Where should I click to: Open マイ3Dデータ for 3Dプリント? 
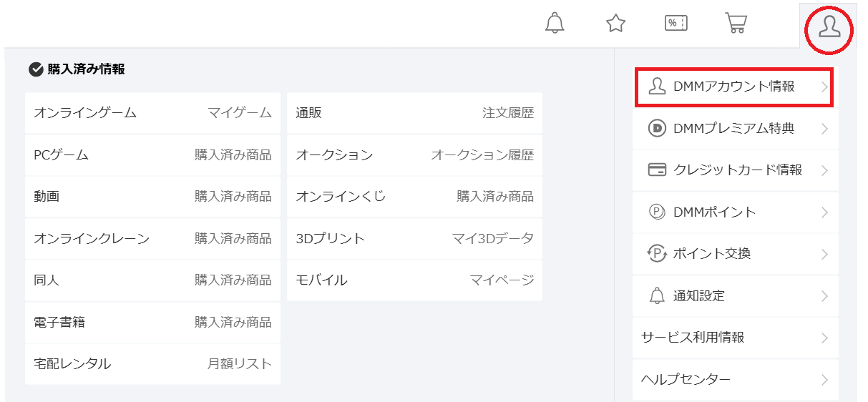click(x=493, y=238)
